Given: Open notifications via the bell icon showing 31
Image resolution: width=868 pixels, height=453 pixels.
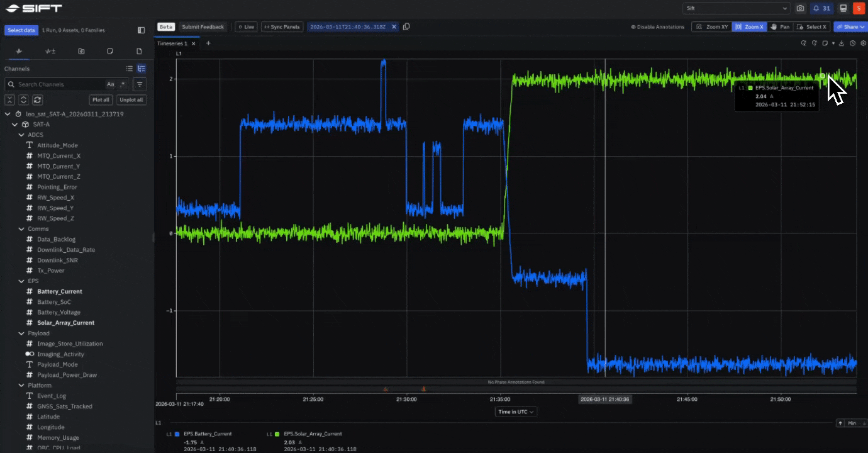Looking at the screenshot, I should (x=821, y=8).
